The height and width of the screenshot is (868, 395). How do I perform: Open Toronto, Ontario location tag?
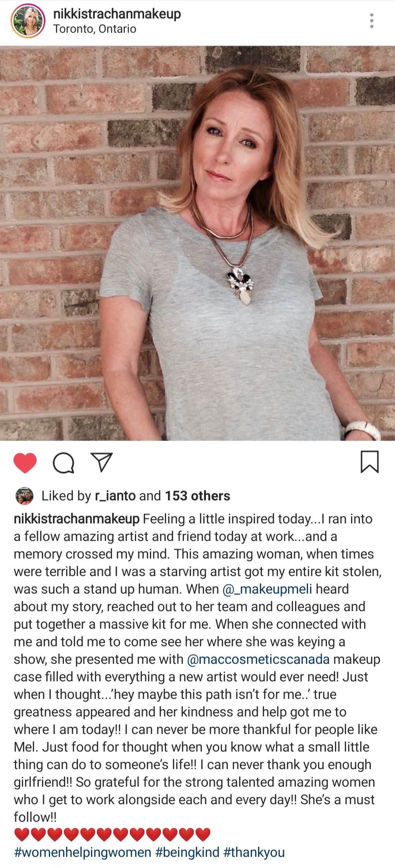point(95,29)
